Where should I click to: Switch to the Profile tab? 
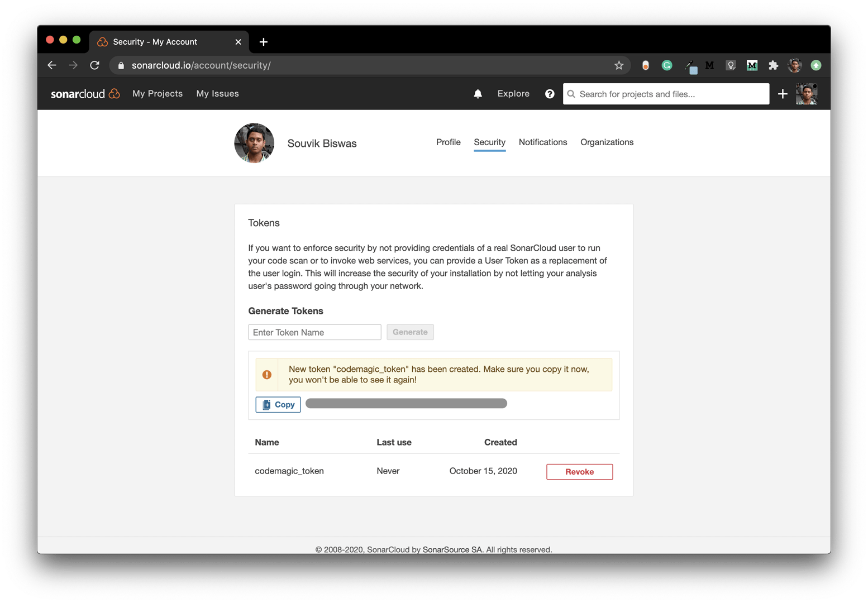[x=449, y=142]
